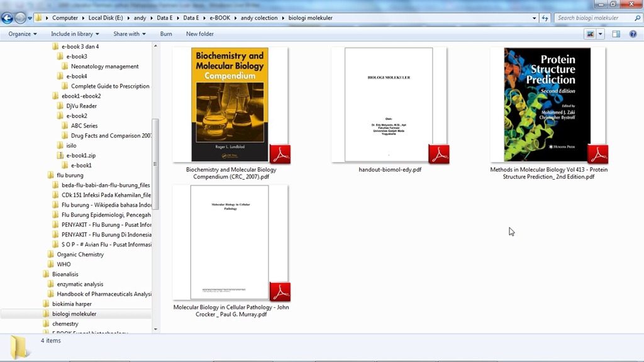The width and height of the screenshot is (644, 362).
Task: Select beda-flu-babi-dan-flu-burung_files folder
Action: (x=106, y=185)
